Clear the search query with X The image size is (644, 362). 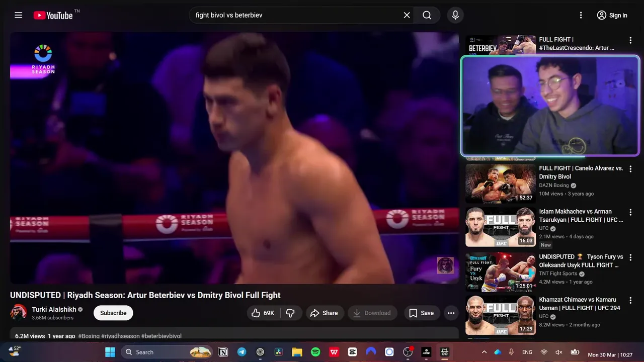(407, 15)
